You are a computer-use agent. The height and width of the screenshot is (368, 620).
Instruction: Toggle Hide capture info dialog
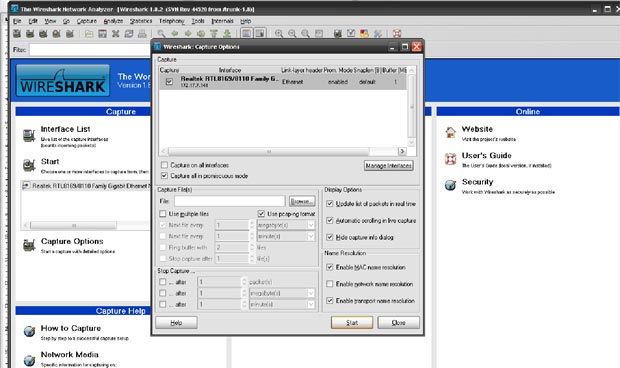coord(329,237)
